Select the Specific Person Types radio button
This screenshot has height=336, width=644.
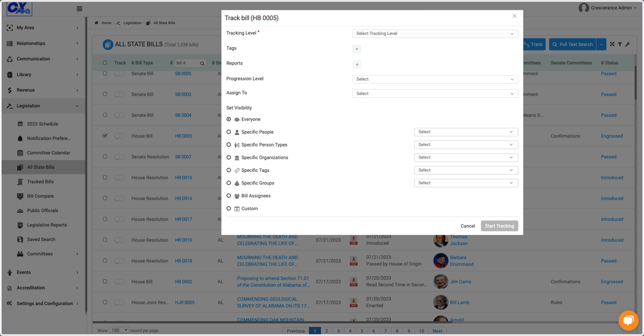click(x=229, y=145)
